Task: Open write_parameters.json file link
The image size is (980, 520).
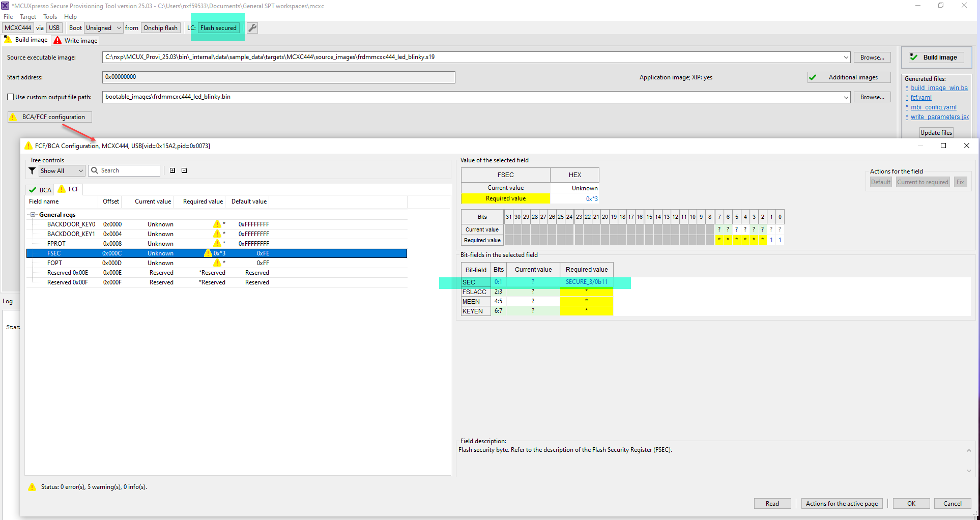Action: [939, 117]
